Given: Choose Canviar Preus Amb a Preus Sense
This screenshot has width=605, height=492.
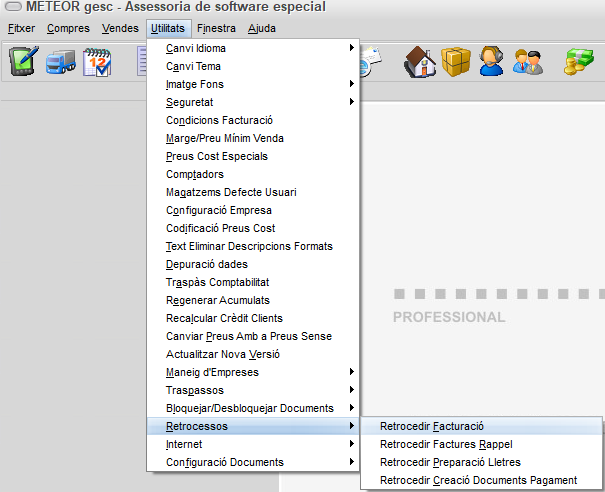Looking at the screenshot, I should [253, 336].
